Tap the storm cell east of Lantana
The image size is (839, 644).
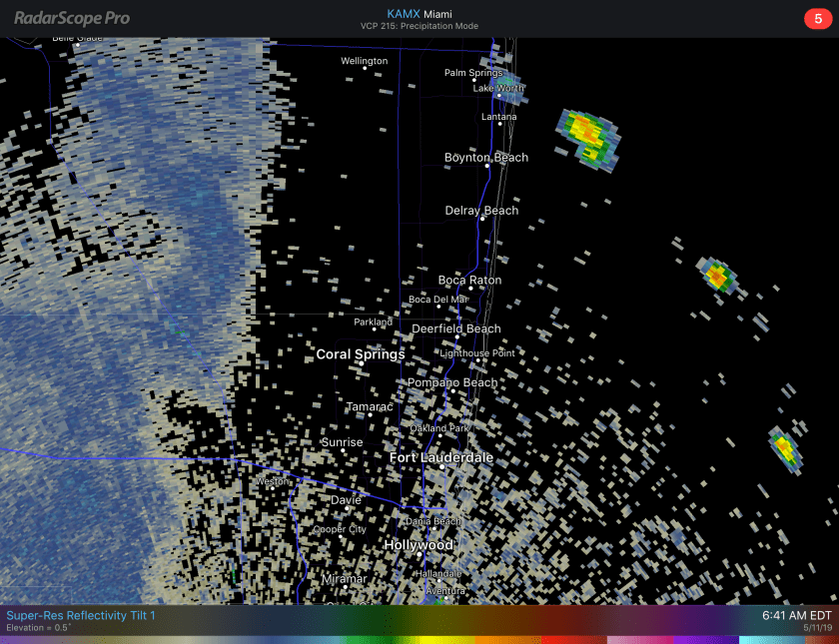[x=585, y=133]
